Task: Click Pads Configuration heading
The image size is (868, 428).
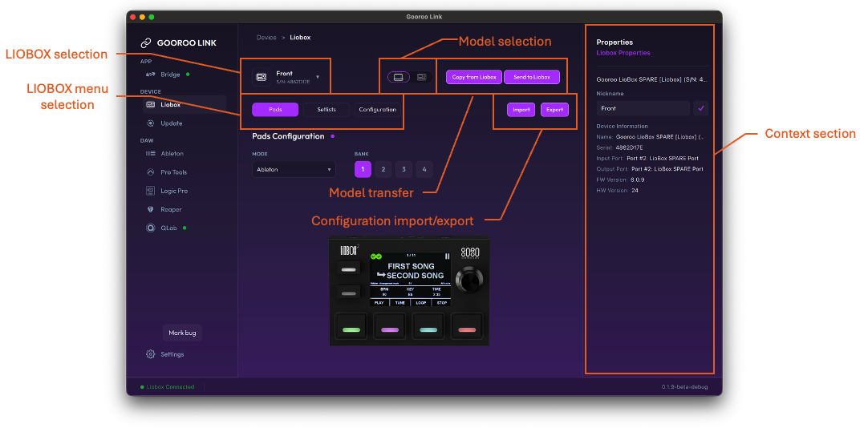Action: pos(288,136)
